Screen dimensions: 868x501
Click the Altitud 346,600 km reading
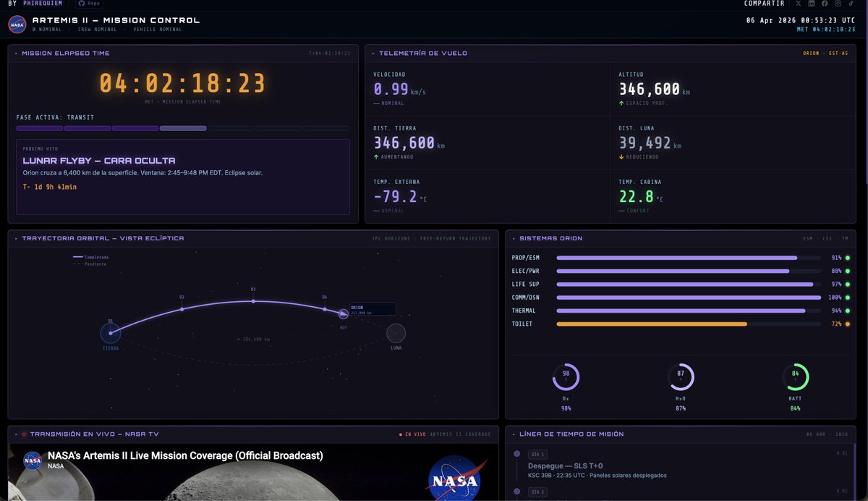point(655,90)
